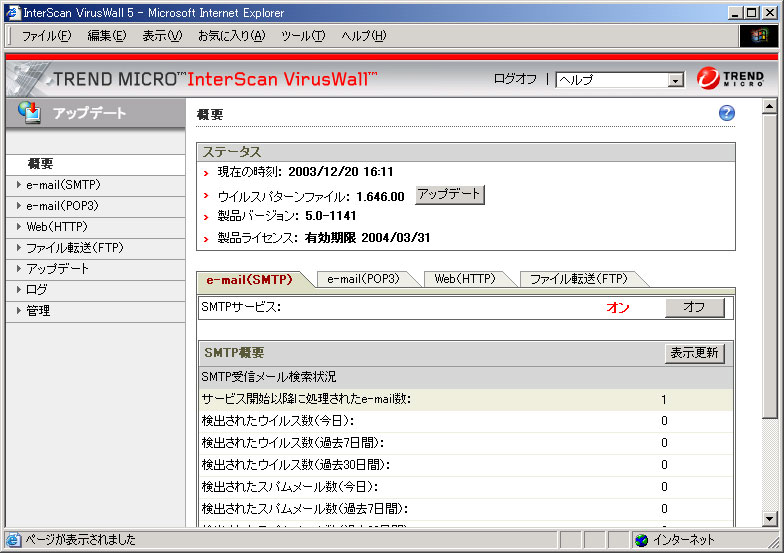Click the ページが表示されました status text

point(80,540)
